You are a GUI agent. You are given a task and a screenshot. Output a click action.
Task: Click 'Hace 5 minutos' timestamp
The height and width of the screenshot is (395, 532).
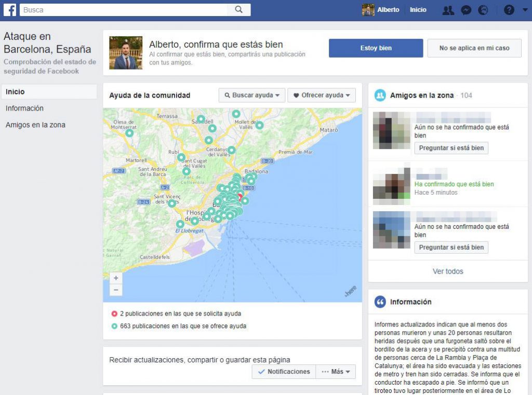(436, 192)
